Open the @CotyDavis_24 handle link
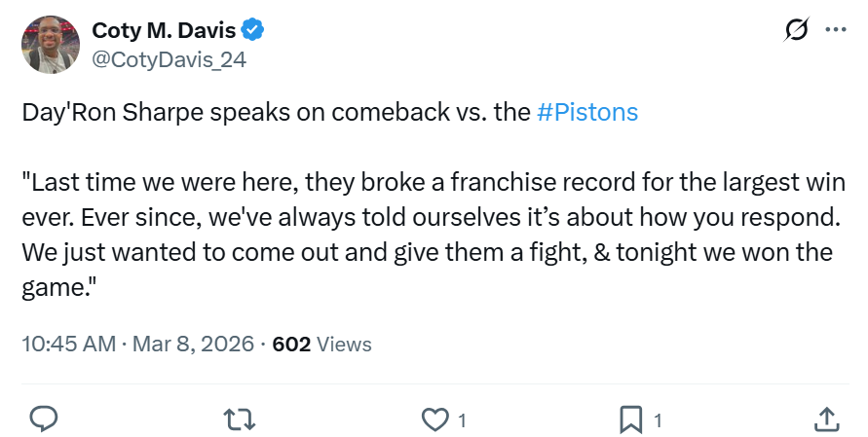The image size is (868, 437). tap(169, 59)
